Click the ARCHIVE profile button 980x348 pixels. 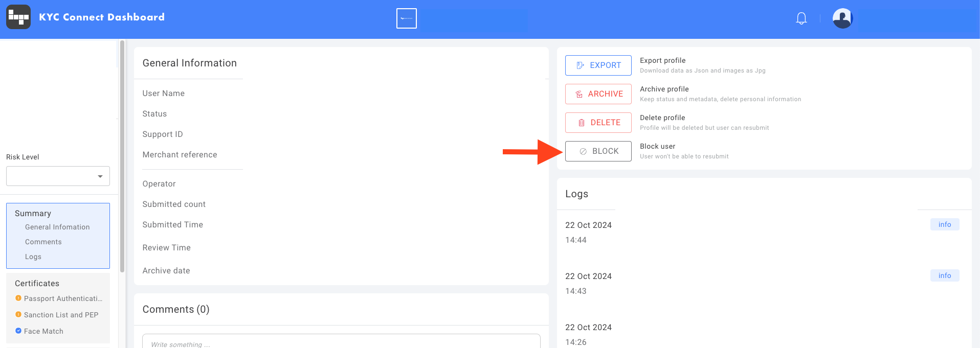tap(598, 94)
